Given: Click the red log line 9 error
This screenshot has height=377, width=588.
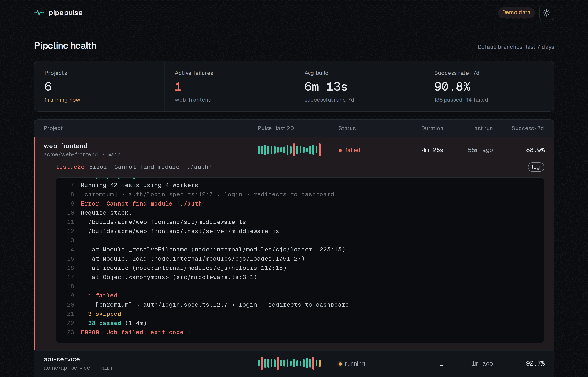Looking at the screenshot, I should click(x=143, y=204).
